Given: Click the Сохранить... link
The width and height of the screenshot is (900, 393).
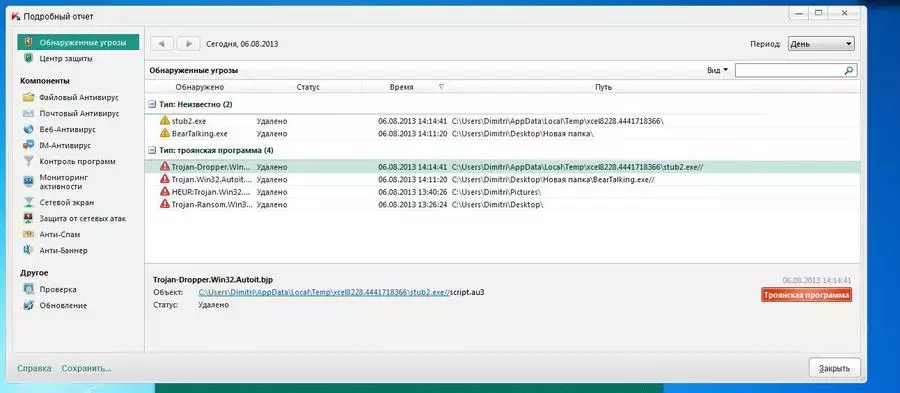Looking at the screenshot, I should (x=87, y=368).
